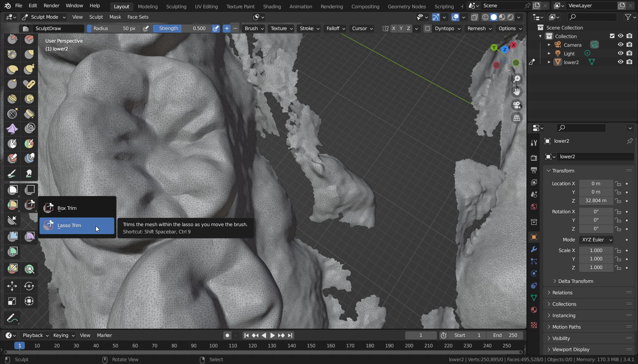Select the Mask by Color tool
The image size is (638, 364).
(x=29, y=268)
